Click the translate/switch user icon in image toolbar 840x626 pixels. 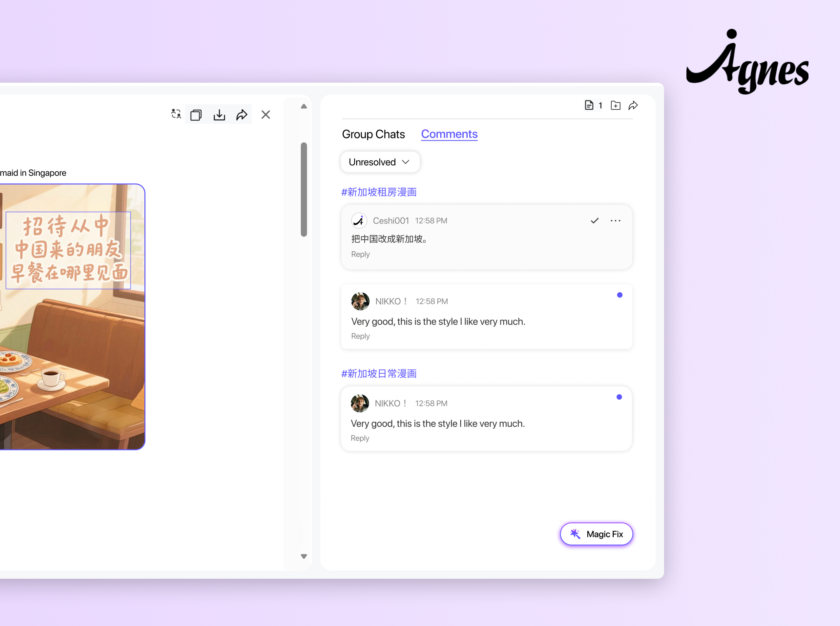pos(176,114)
